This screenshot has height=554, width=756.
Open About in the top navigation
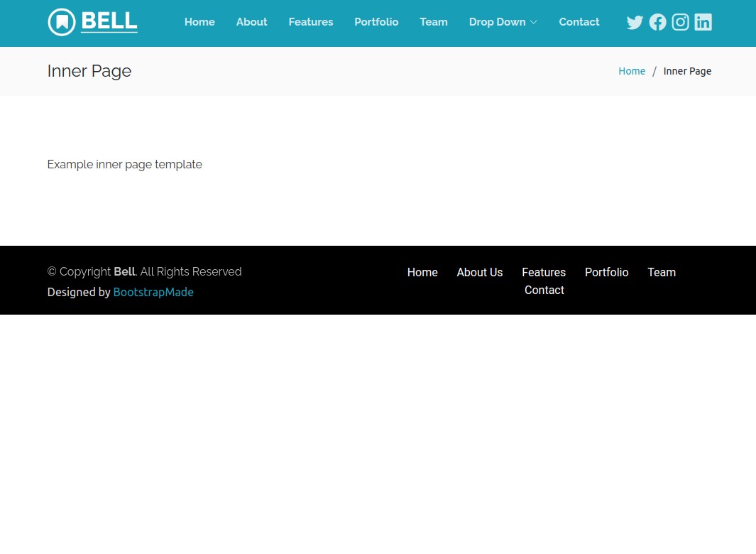click(x=251, y=22)
